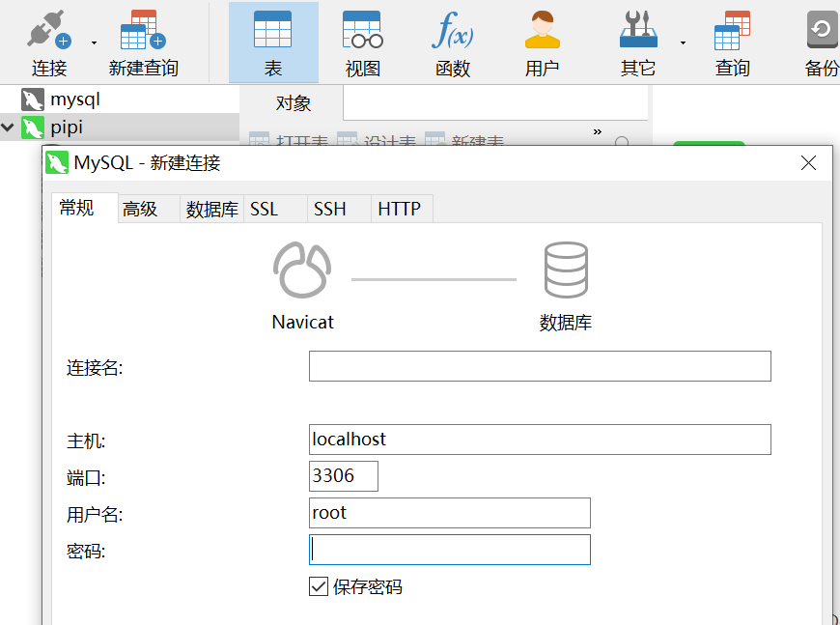Toggle the Save Password (保存密码) checkbox

tap(319, 586)
